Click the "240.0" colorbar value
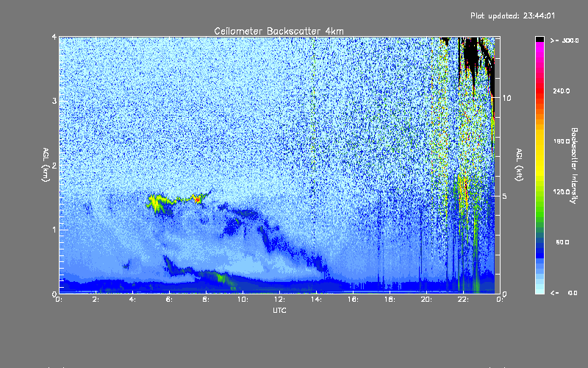 (562, 91)
